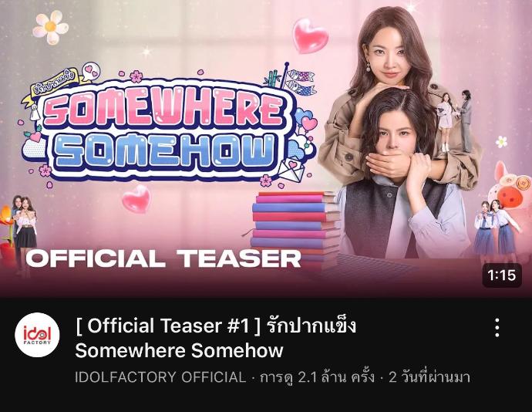Click the stack of colorful books
Image resolution: width=532 pixels, height=412 pixels.
click(x=294, y=229)
